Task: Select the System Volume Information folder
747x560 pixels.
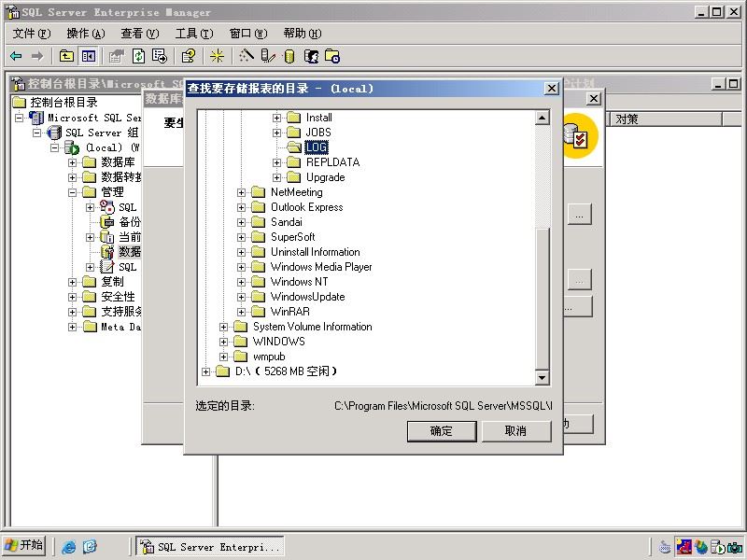Action: 312,327
